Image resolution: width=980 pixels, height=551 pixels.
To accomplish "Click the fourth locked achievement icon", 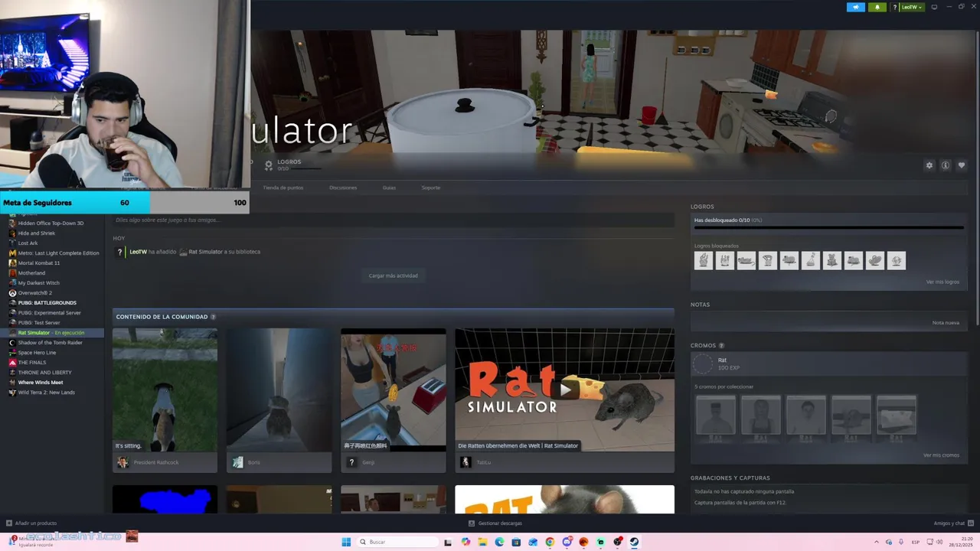I will [768, 260].
